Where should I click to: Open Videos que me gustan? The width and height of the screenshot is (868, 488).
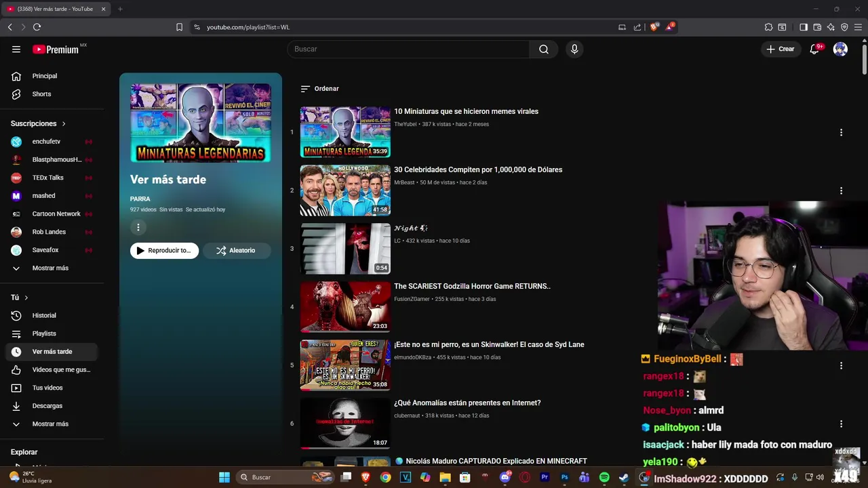(51, 369)
